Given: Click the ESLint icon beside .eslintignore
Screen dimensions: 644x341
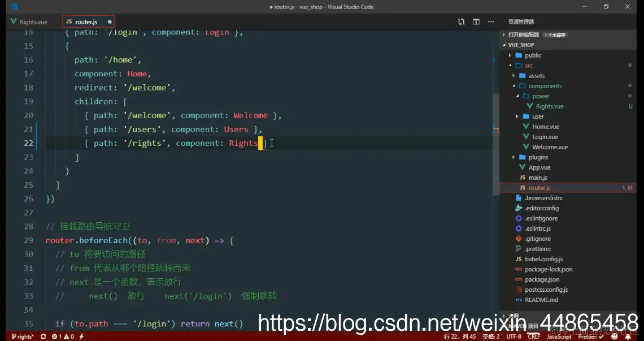Looking at the screenshot, I should (519, 218).
